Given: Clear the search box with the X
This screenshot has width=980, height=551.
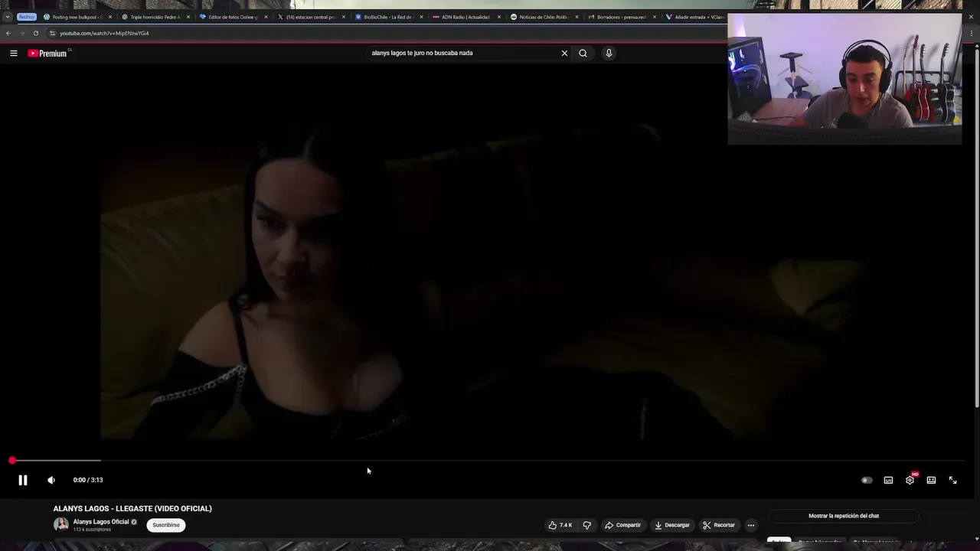Looking at the screenshot, I should tap(564, 53).
